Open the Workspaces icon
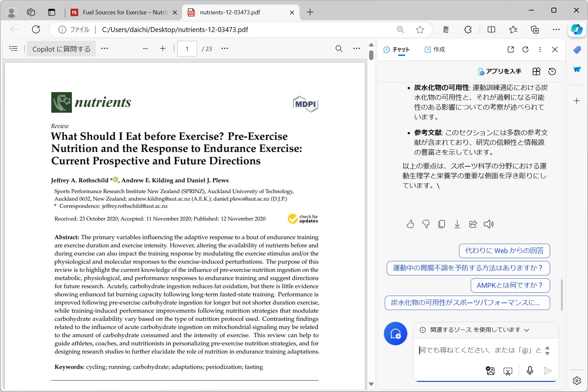 pos(31,12)
